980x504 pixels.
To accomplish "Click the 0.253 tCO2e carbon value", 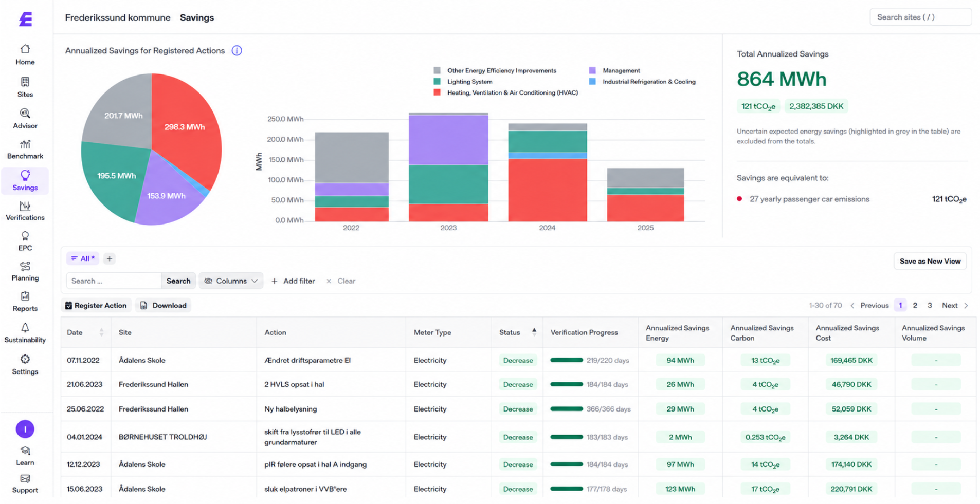I will click(x=765, y=437).
